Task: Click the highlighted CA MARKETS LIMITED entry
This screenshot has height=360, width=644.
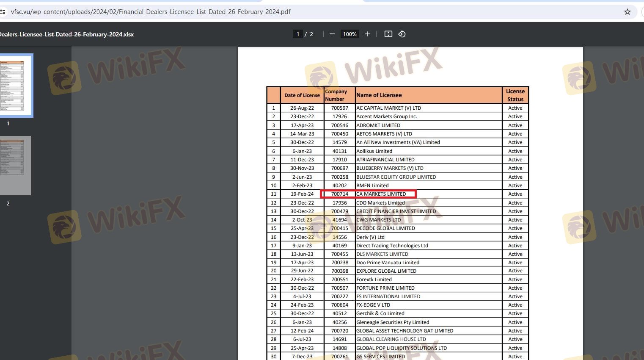Action: tap(381, 194)
